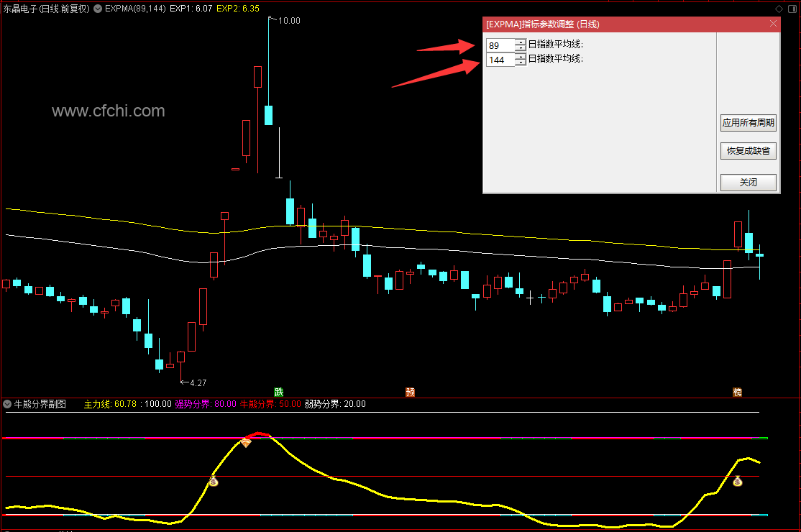
Task: Click the first 日指数平均线 label in the dialog
Action: pos(556,45)
